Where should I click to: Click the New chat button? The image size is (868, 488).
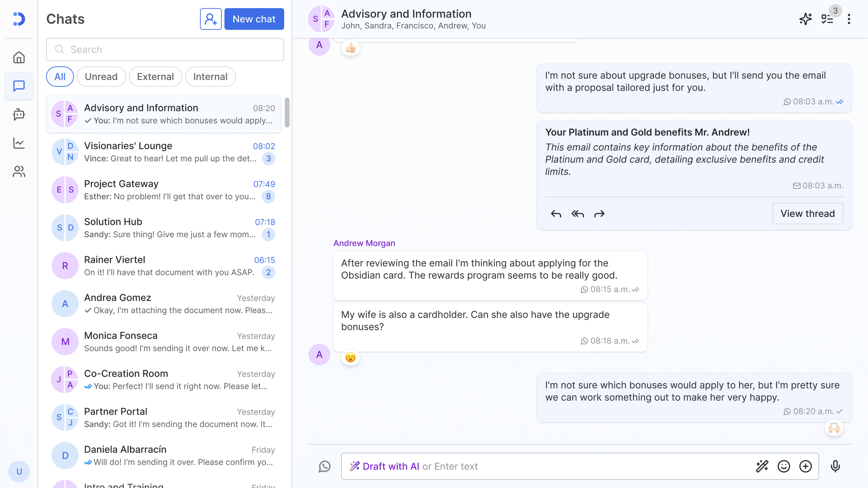[254, 19]
